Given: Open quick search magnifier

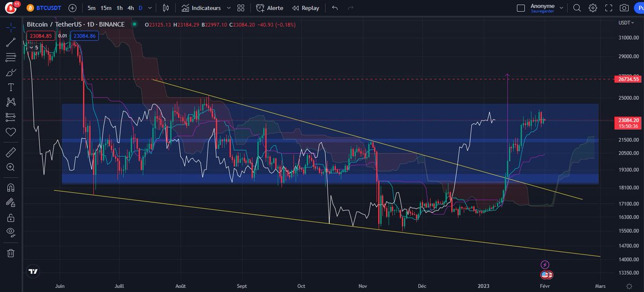Looking at the screenshot, I should (577, 8).
